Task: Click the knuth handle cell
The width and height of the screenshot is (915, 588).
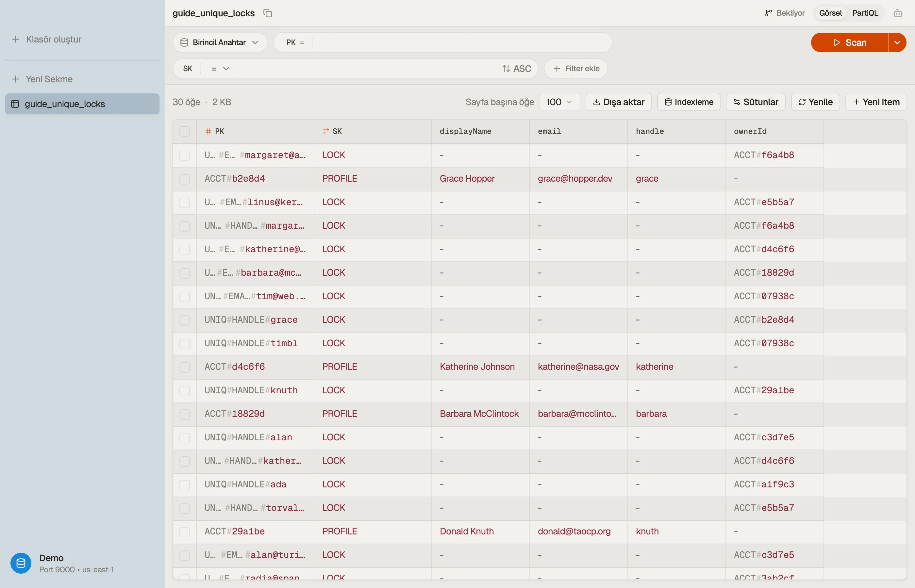Action: (676, 531)
